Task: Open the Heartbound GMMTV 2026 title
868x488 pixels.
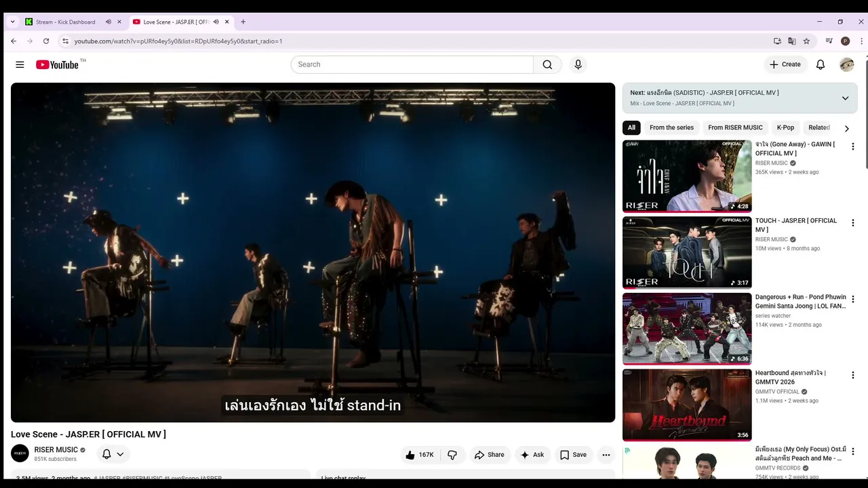Action: point(791,378)
